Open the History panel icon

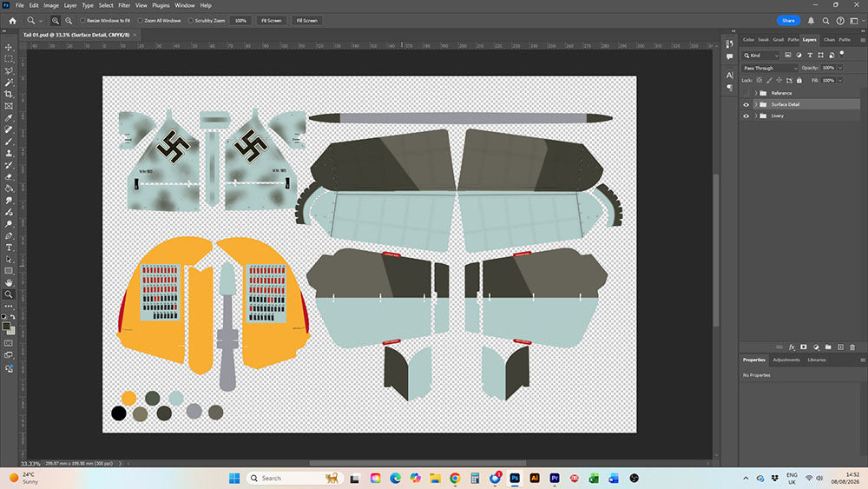(x=730, y=44)
